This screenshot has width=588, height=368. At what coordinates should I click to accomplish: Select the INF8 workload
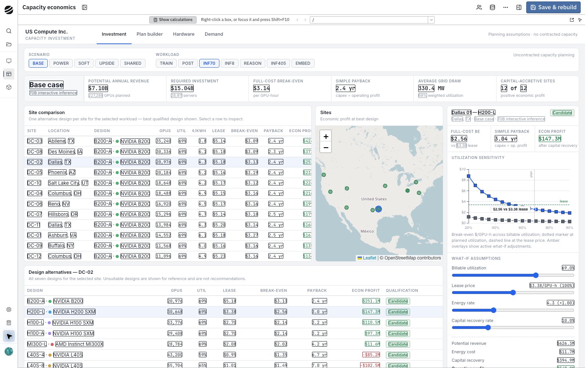click(x=229, y=63)
